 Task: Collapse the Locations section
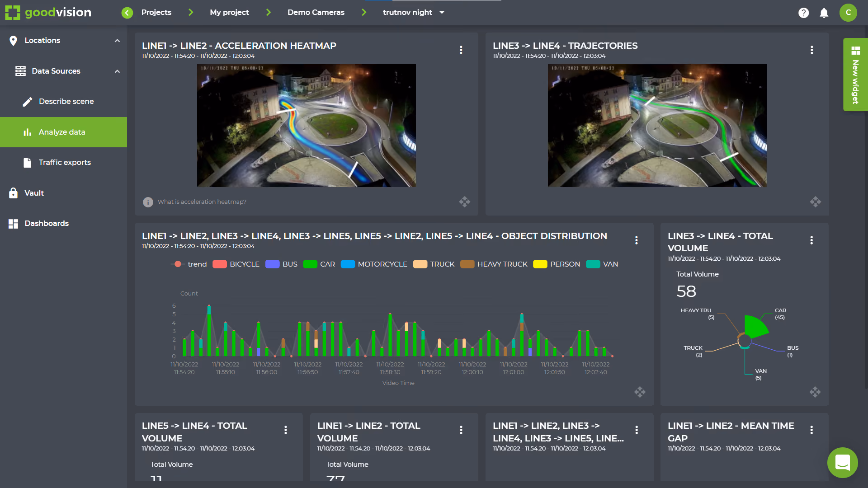pos(118,41)
